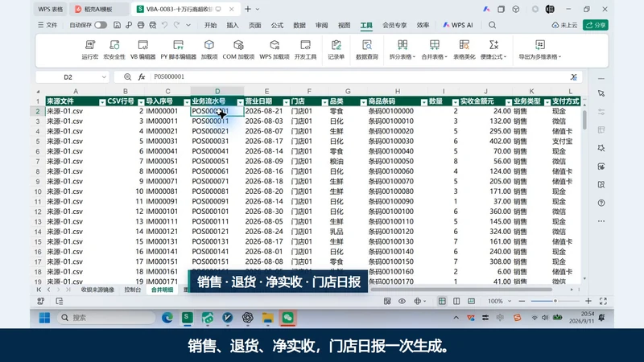Click the 数据查询 data query icon
644x362 pixels.
tap(367, 45)
